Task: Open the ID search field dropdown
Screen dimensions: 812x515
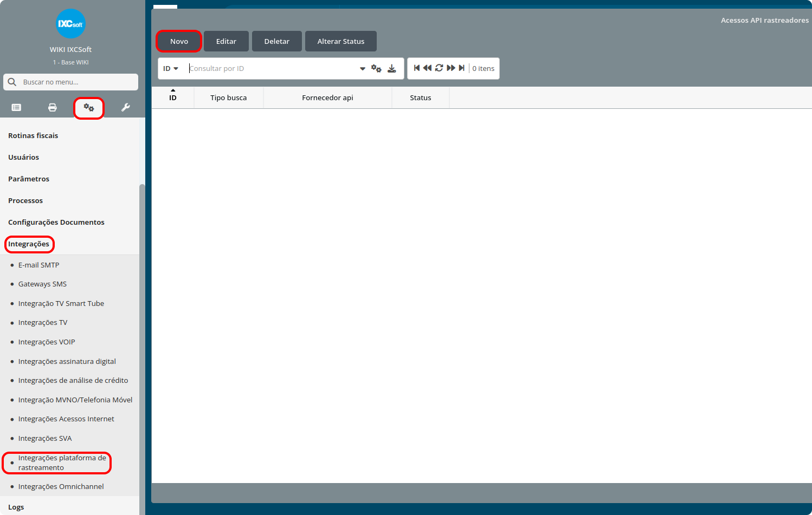Action: click(x=171, y=69)
